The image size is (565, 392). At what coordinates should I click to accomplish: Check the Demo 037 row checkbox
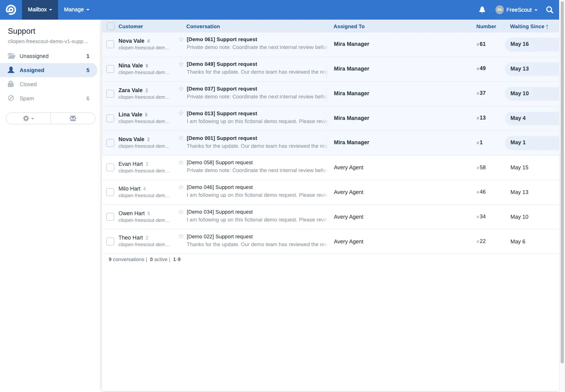point(110,94)
